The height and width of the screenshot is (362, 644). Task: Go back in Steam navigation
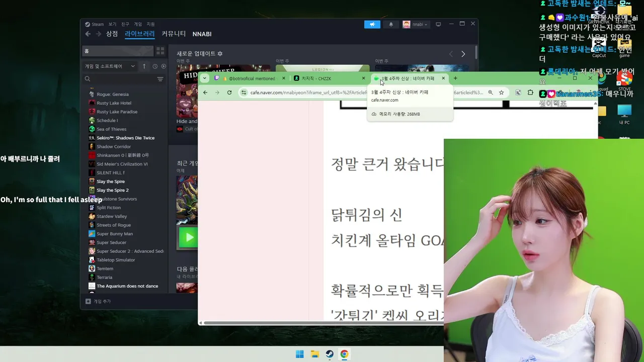click(x=88, y=34)
